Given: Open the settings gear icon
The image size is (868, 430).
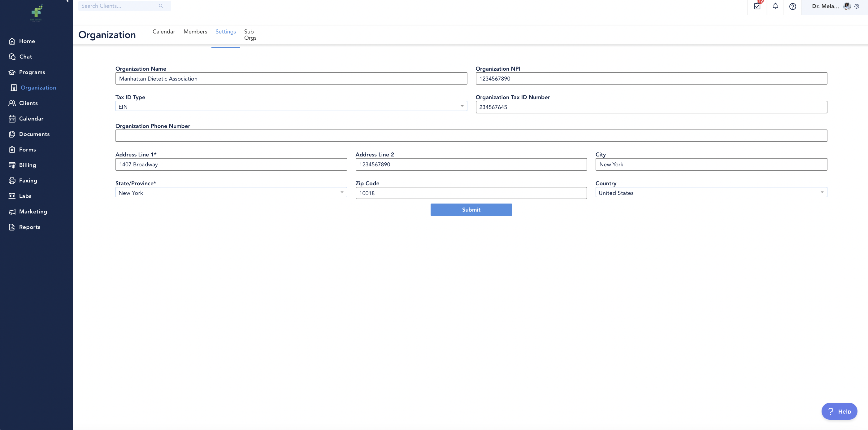Looking at the screenshot, I should pos(857,7).
